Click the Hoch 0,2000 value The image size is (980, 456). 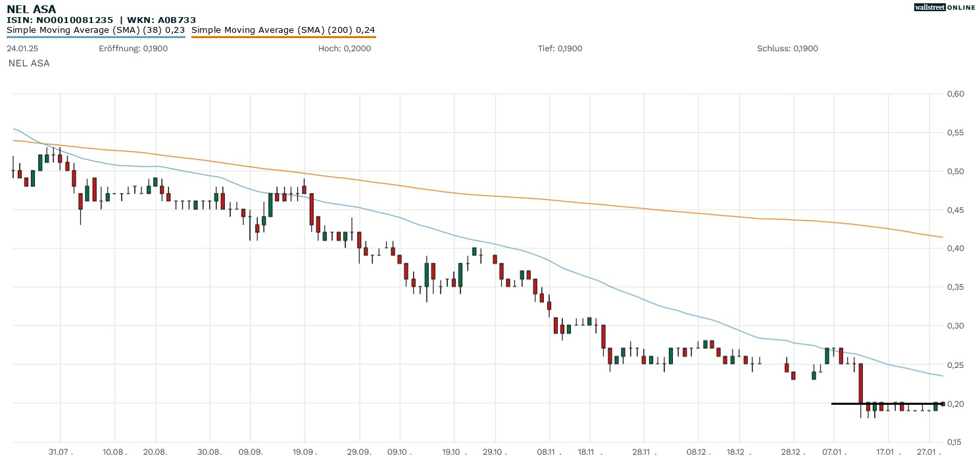pos(344,49)
